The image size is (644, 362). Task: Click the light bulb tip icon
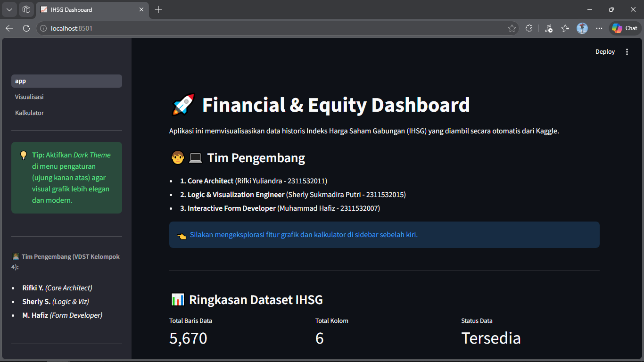tap(24, 155)
